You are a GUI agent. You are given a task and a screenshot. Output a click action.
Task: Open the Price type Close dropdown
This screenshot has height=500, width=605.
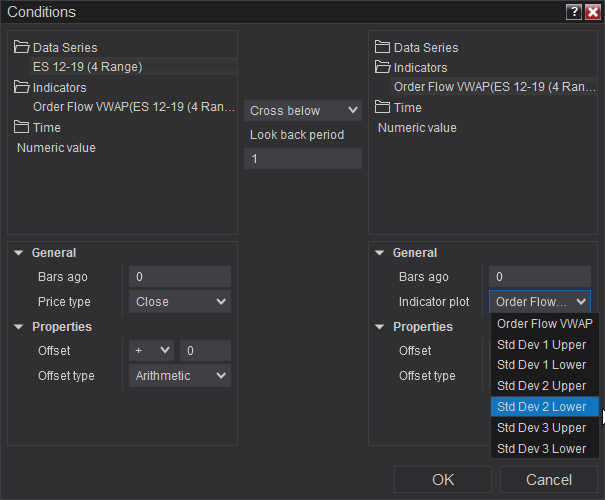180,301
